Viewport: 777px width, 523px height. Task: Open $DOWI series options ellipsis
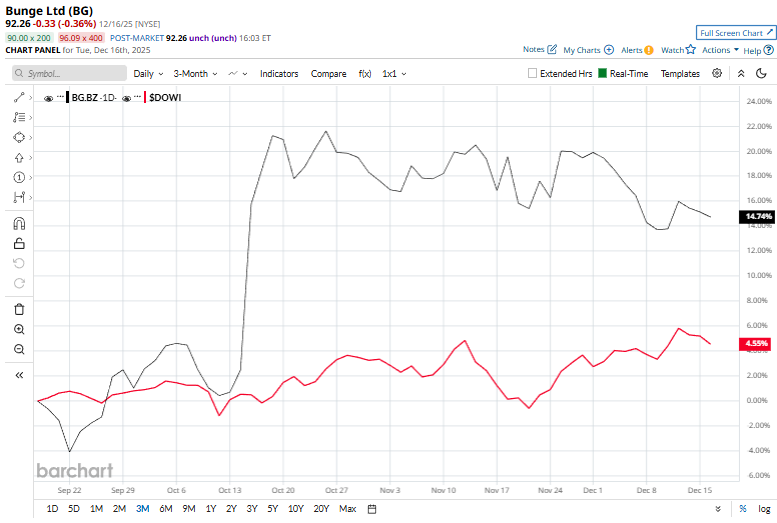138,96
